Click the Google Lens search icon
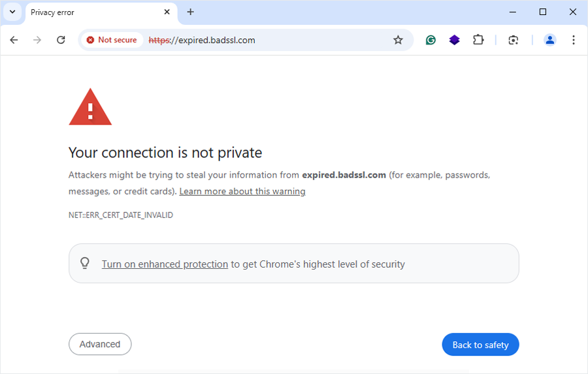588x374 pixels. click(514, 40)
